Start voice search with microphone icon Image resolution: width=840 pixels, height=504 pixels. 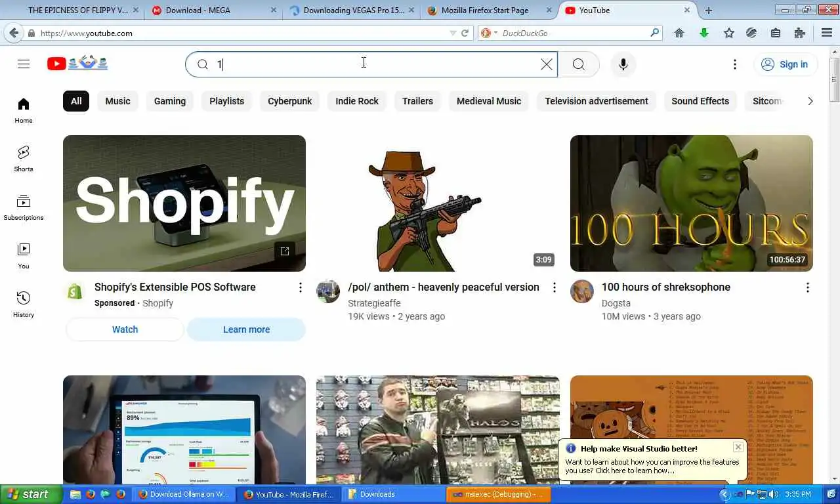(x=623, y=64)
